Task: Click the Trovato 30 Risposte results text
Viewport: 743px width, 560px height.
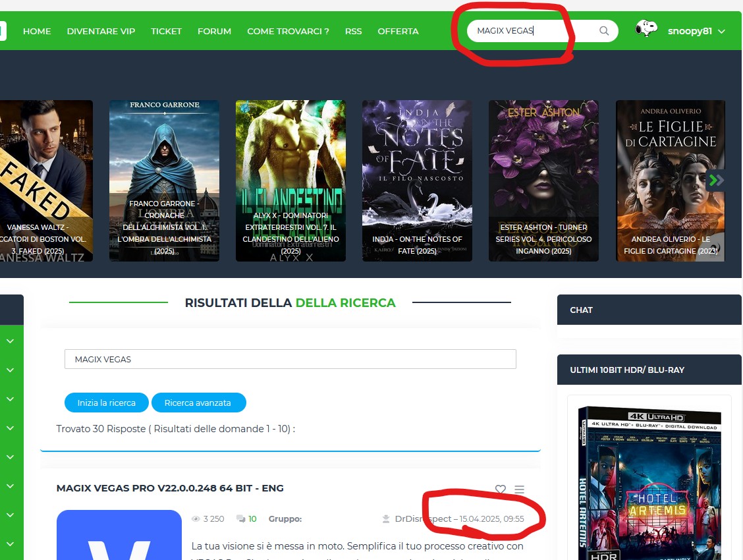Action: coord(176,429)
